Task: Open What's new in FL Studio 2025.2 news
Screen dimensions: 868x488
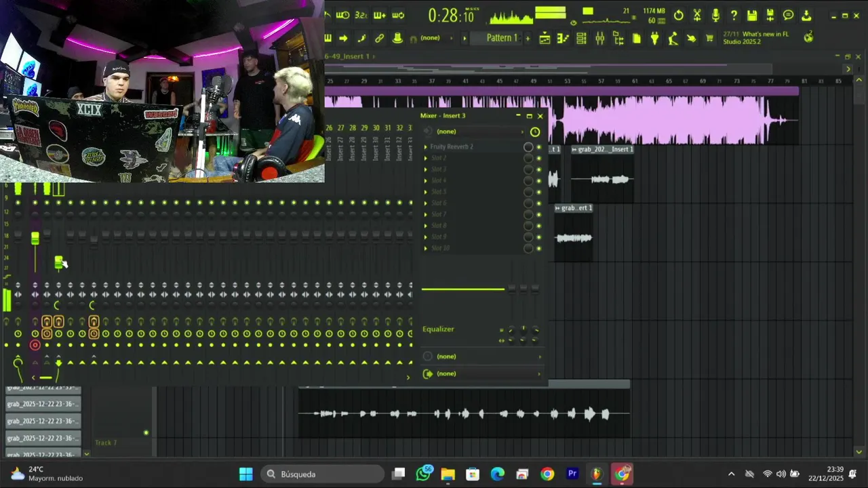Action: (x=756, y=38)
